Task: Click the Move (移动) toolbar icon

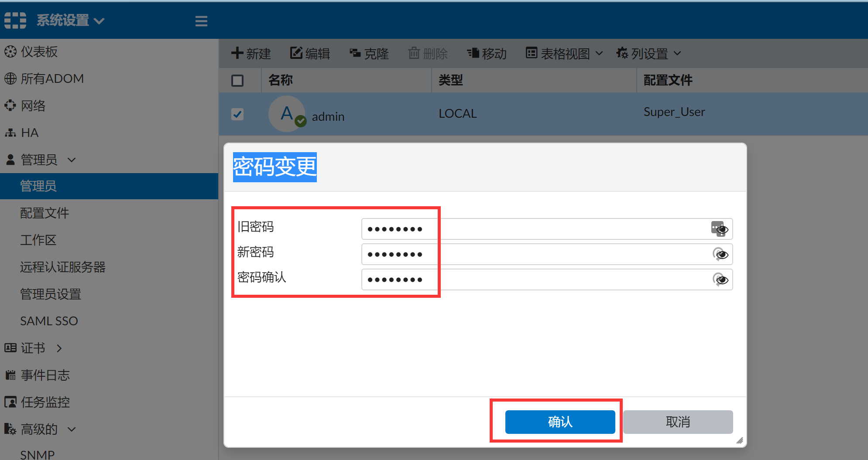Action: tap(473, 53)
